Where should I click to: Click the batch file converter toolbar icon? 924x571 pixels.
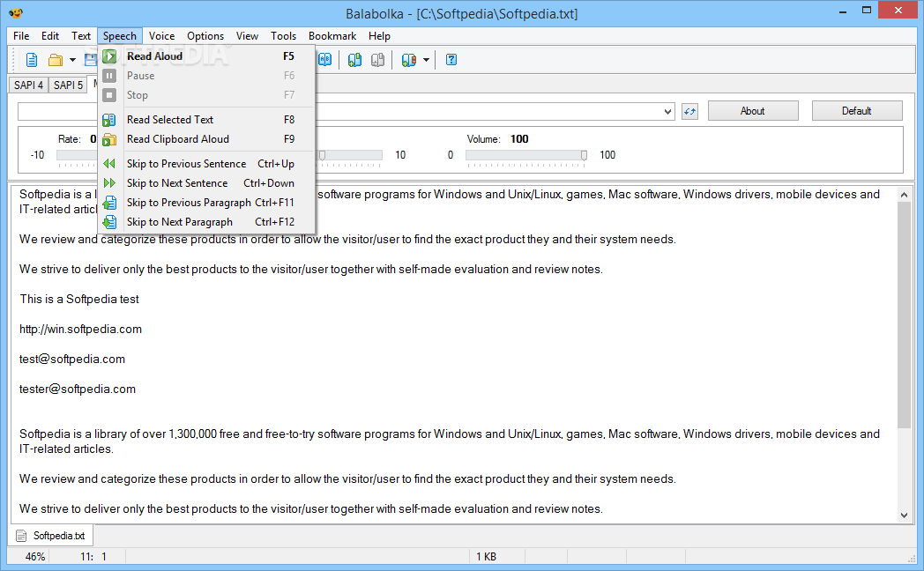pos(409,59)
